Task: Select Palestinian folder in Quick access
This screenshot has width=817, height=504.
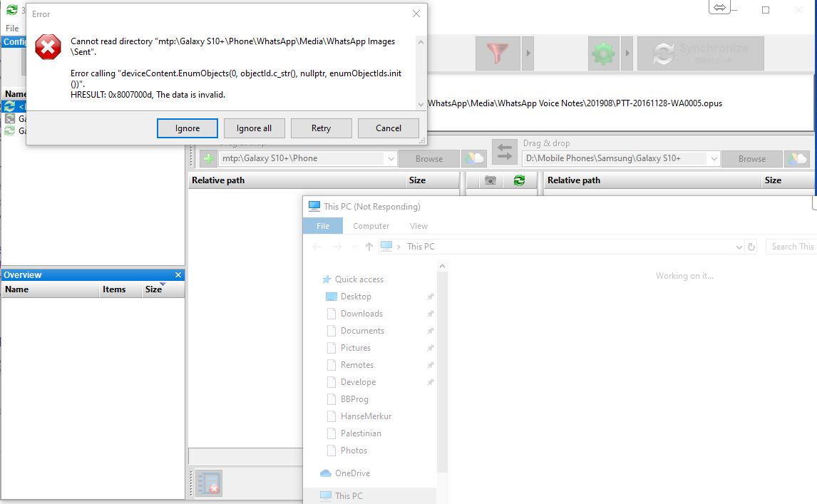Action: pyautogui.click(x=361, y=433)
